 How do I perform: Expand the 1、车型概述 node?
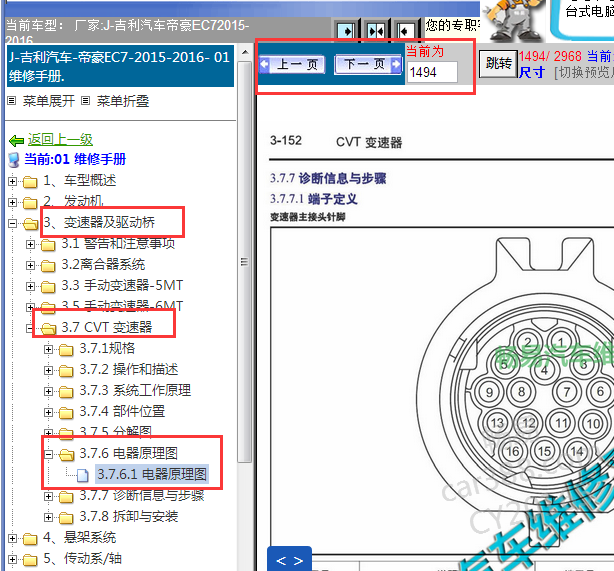(x=12, y=181)
